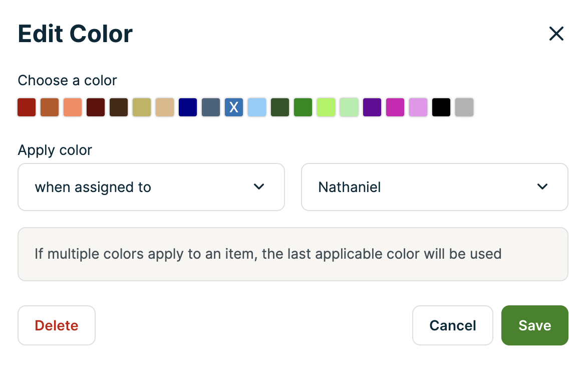Choose the black color swatch
The image size is (588, 366).
point(441,107)
